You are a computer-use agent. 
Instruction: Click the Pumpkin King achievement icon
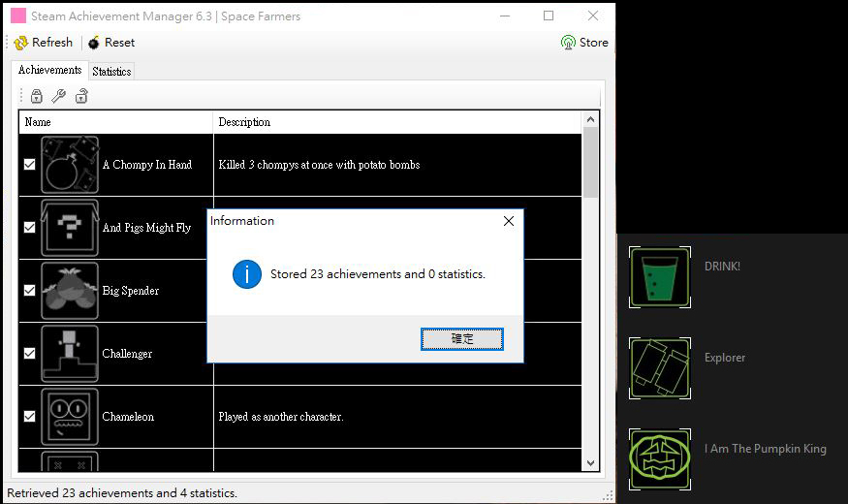(x=660, y=459)
